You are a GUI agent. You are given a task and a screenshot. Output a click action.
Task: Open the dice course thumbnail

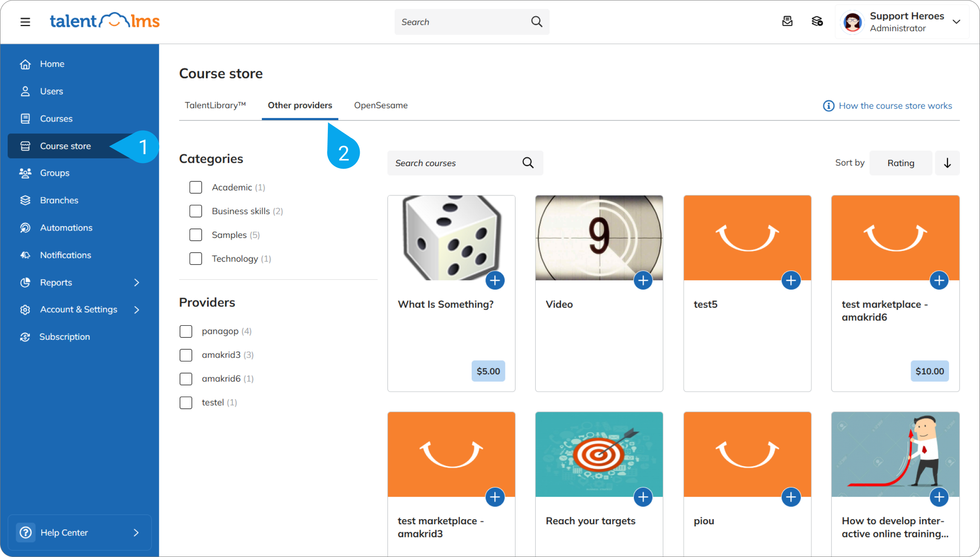(x=451, y=238)
